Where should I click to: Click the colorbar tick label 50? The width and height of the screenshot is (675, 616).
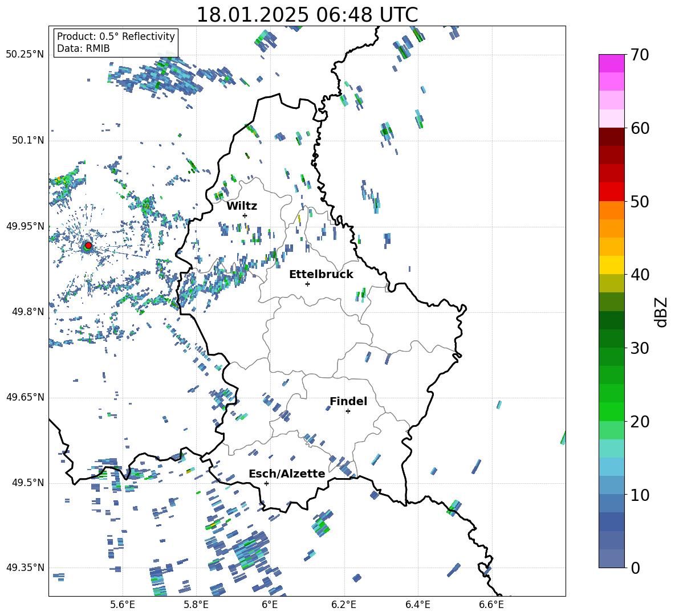[x=640, y=201]
